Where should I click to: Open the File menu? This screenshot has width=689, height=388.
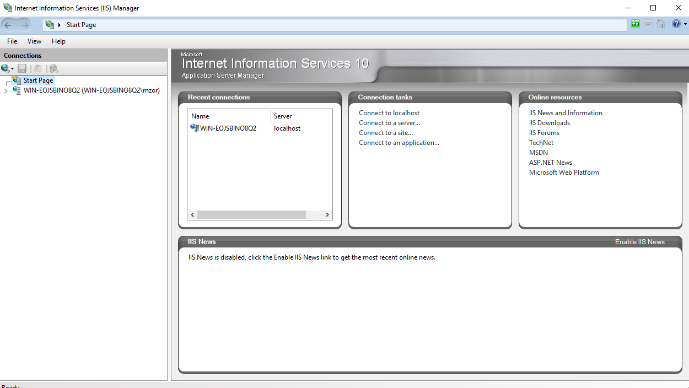pyautogui.click(x=12, y=41)
